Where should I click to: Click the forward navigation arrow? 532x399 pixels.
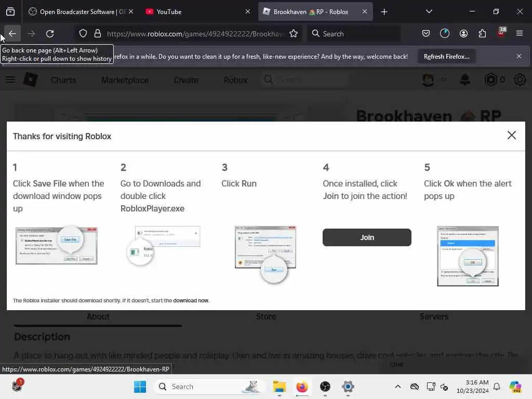(31, 34)
